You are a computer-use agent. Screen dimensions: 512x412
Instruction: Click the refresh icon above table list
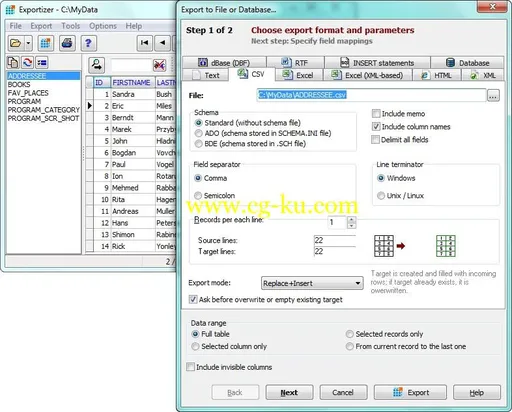27,62
